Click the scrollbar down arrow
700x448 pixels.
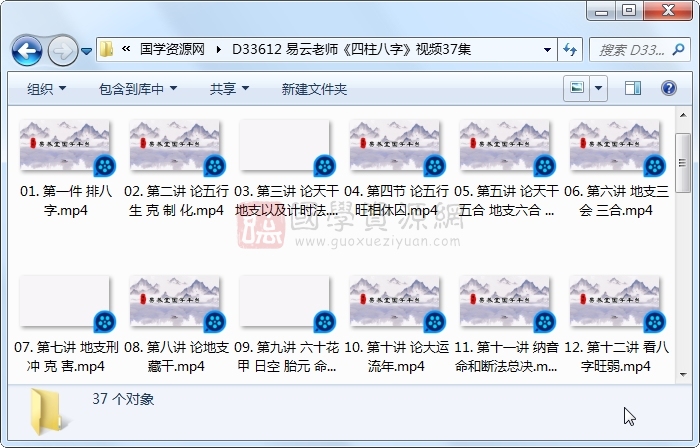(x=683, y=374)
